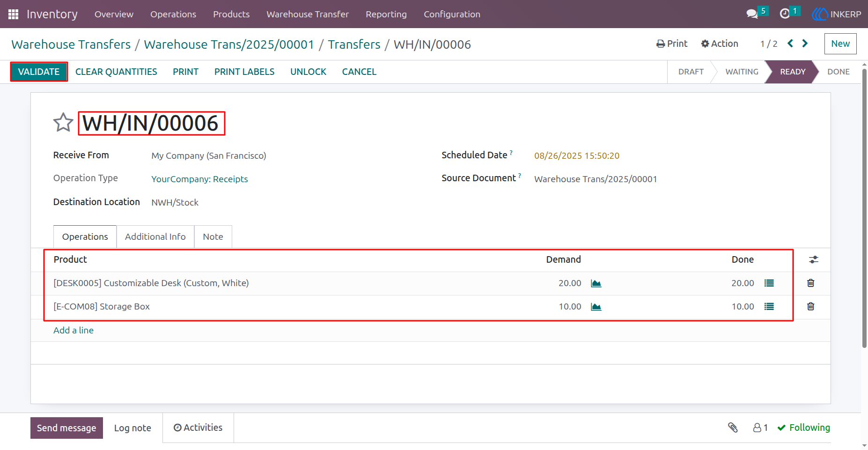Open the Configuration menu
This screenshot has width=868, height=450.
click(452, 14)
